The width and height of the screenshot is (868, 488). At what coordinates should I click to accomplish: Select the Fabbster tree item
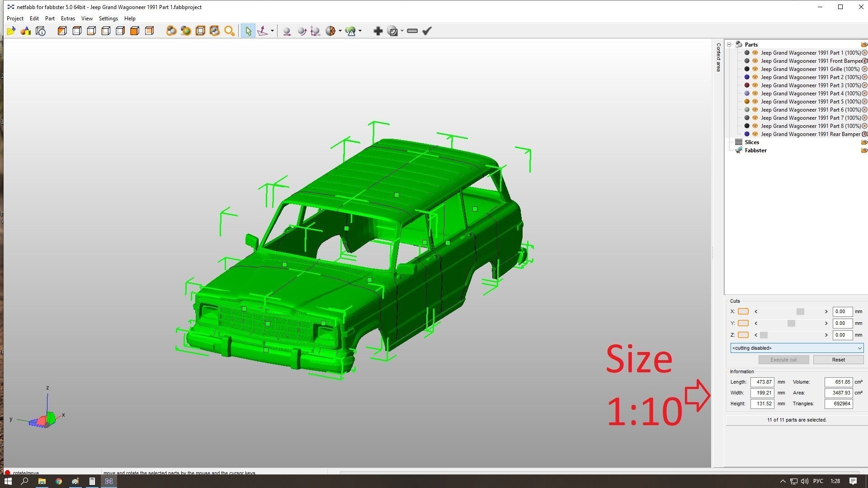pyautogui.click(x=755, y=150)
